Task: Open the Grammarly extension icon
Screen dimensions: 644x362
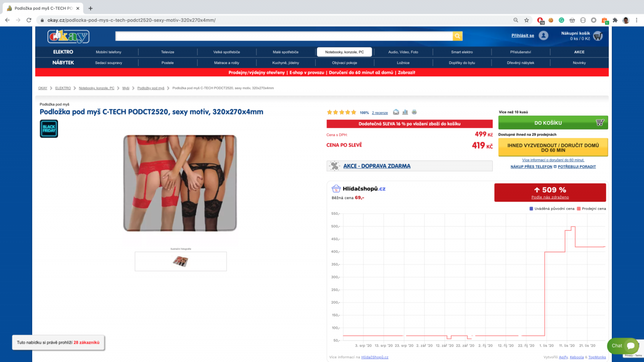Action: 561,20
